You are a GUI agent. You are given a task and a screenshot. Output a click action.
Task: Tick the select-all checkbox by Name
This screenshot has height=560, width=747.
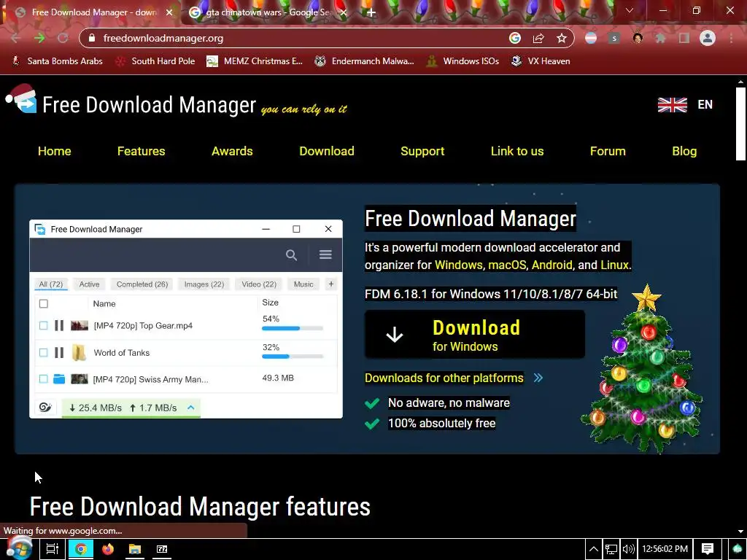coord(43,303)
